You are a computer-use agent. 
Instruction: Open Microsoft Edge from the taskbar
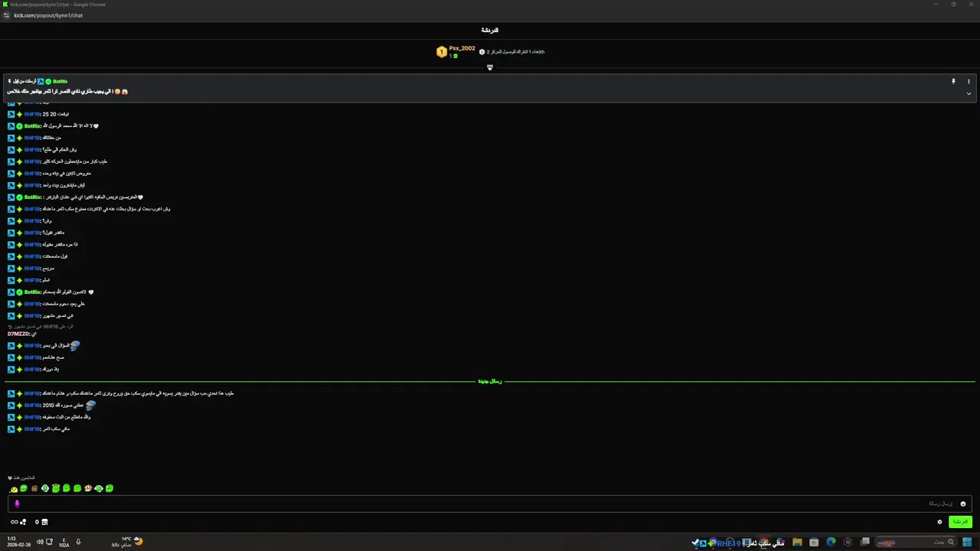coord(831,543)
